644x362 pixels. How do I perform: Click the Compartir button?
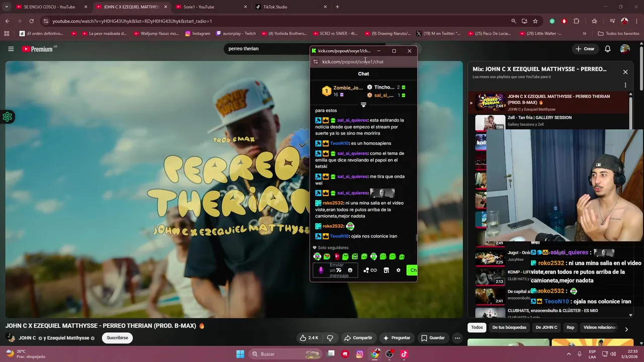358,338
